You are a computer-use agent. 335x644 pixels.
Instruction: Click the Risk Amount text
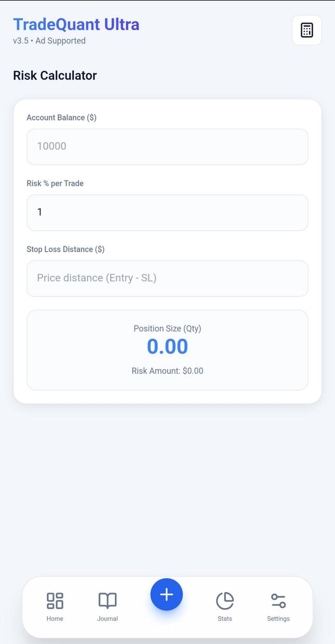[x=167, y=371]
